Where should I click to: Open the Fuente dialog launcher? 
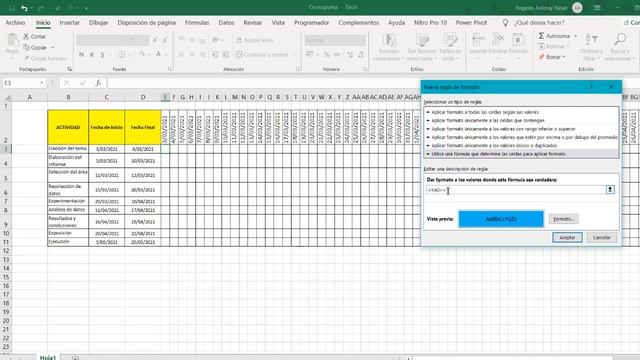coord(170,69)
